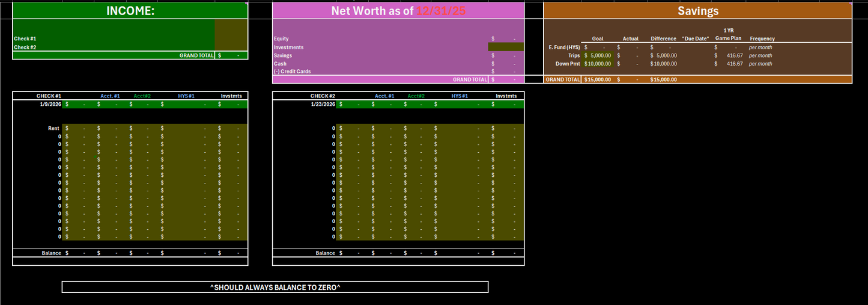Select the Income GRAND TOTAL label
The width and height of the screenshot is (868, 305).
(196, 55)
